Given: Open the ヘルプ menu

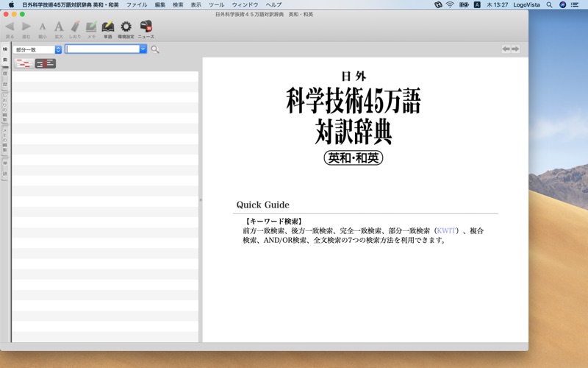Looking at the screenshot, I should [x=273, y=4].
